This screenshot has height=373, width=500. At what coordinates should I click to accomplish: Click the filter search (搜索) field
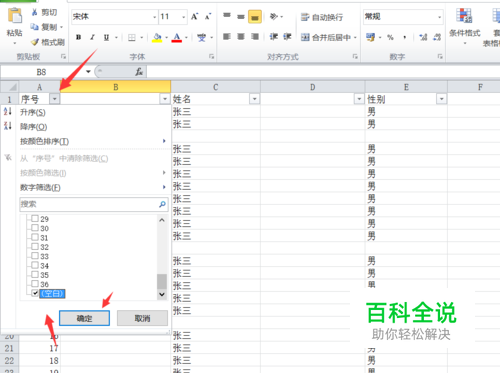click(x=93, y=204)
